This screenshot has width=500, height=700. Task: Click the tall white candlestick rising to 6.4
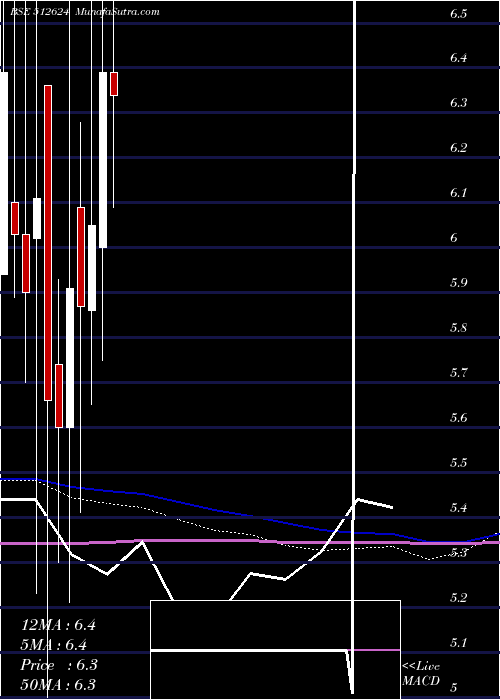tap(103, 160)
